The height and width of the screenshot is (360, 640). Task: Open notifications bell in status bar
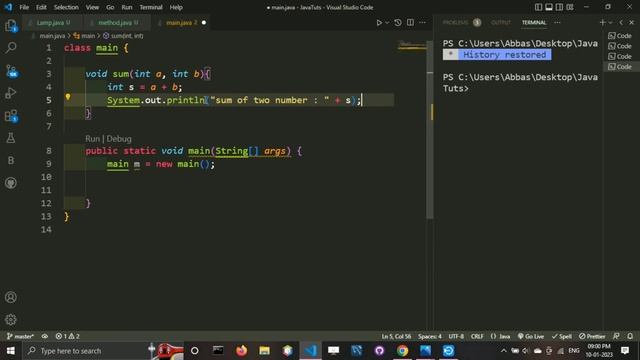pos(630,336)
